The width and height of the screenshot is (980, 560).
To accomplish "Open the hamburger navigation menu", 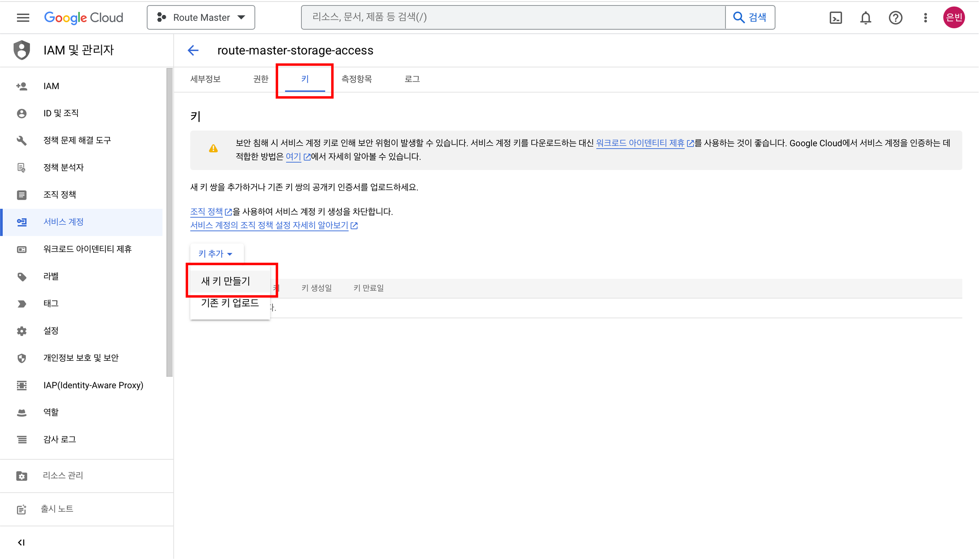I will click(x=23, y=17).
